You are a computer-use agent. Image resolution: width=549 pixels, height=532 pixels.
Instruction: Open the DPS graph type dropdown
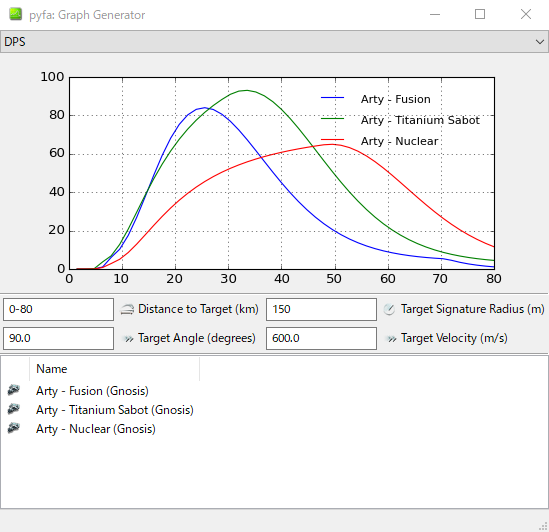(x=274, y=42)
